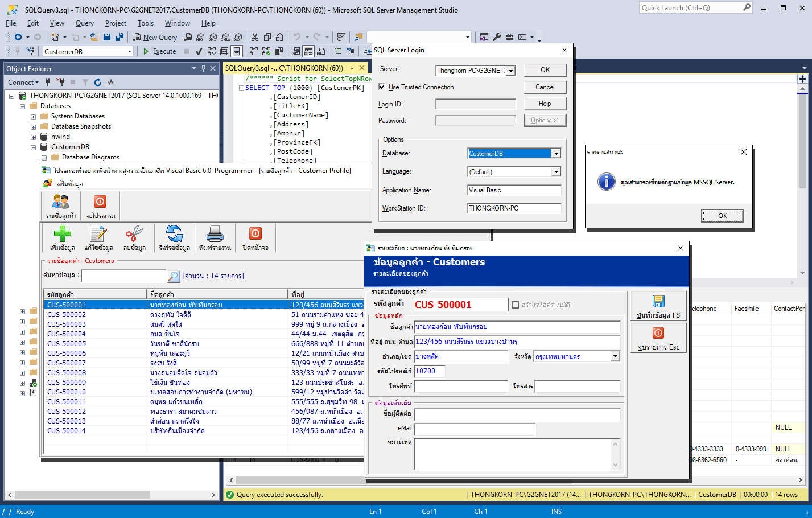This screenshot has width=812, height=518.
Task: Click the Results to Grid icon
Action: pyautogui.click(x=308, y=51)
